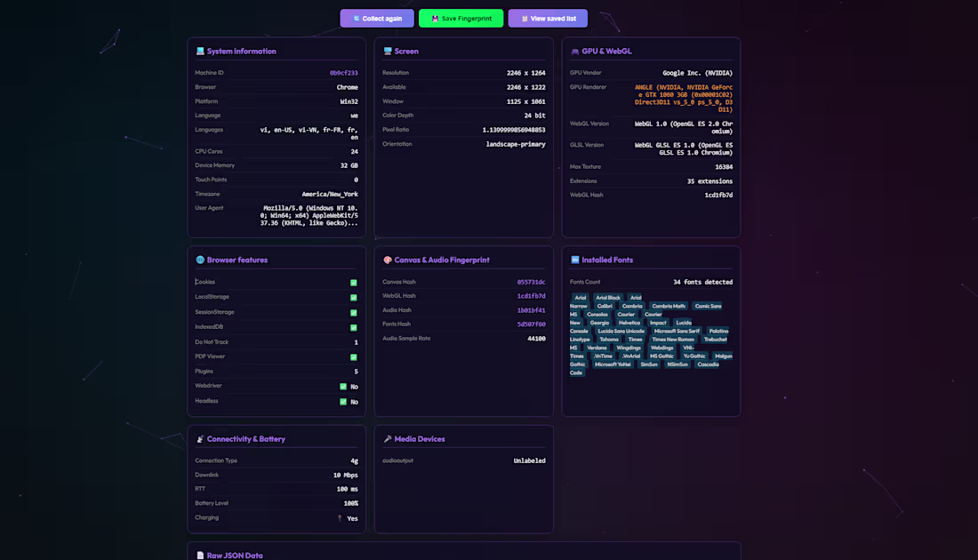Select the Consolas font tag
Image resolution: width=978 pixels, height=560 pixels.
[x=597, y=315]
